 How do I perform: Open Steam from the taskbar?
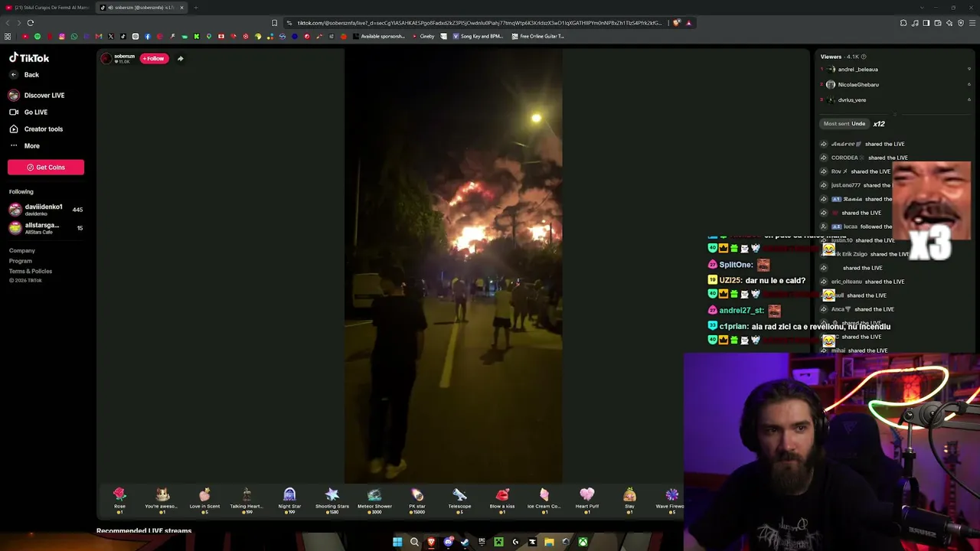tap(465, 543)
